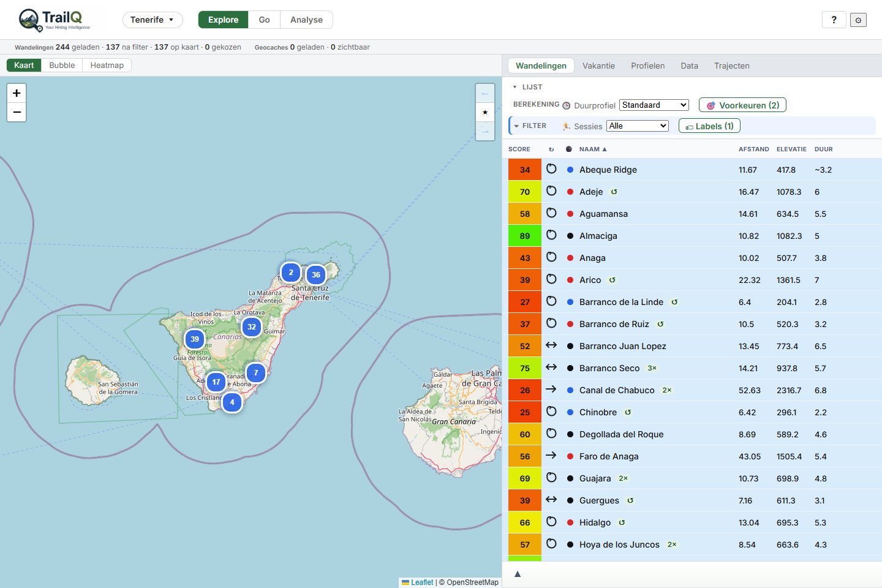
Task: Open the Data tab
Action: pyautogui.click(x=689, y=66)
